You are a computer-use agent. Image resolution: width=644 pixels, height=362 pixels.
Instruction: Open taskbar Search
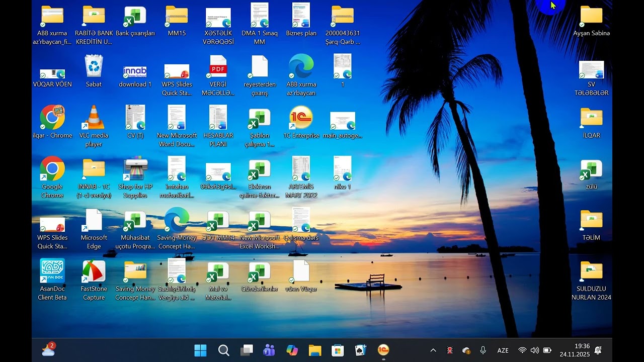223,350
